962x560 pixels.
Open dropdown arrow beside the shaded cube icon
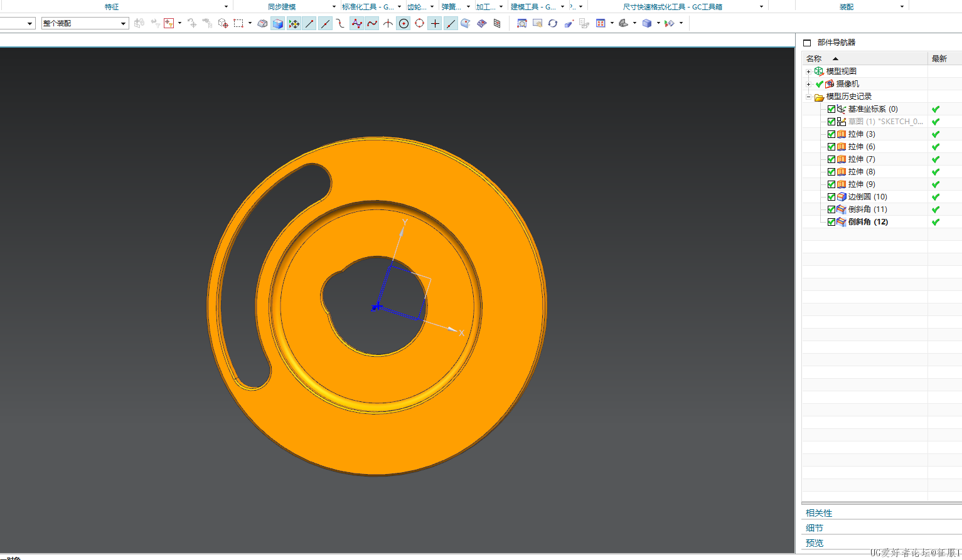click(x=658, y=23)
